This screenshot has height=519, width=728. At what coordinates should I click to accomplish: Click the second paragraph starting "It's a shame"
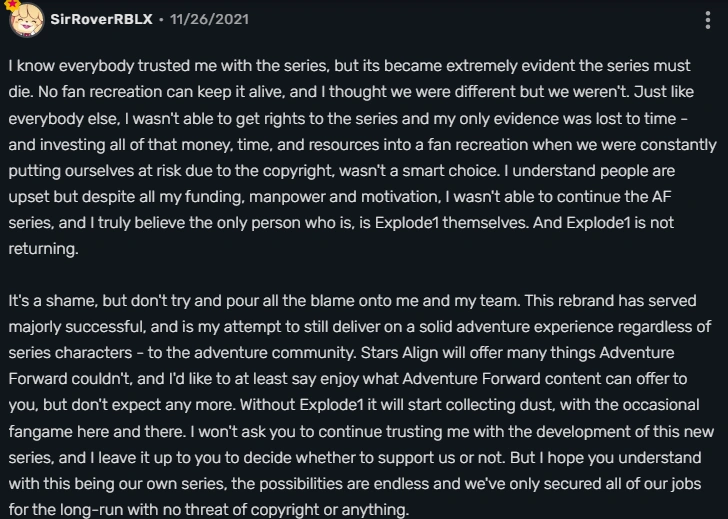click(362, 404)
